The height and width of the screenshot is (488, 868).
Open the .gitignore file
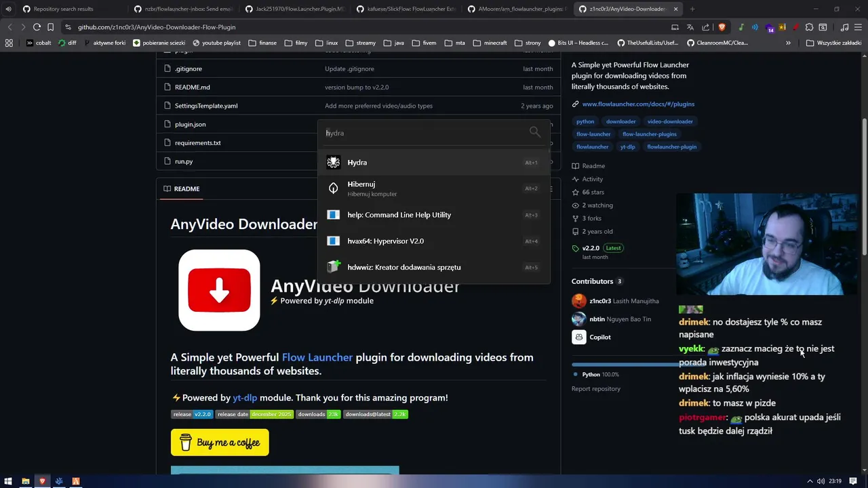(x=188, y=68)
